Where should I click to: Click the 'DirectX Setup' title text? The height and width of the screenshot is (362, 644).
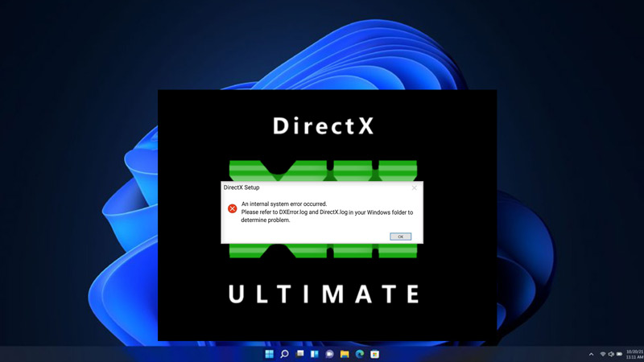242,187
